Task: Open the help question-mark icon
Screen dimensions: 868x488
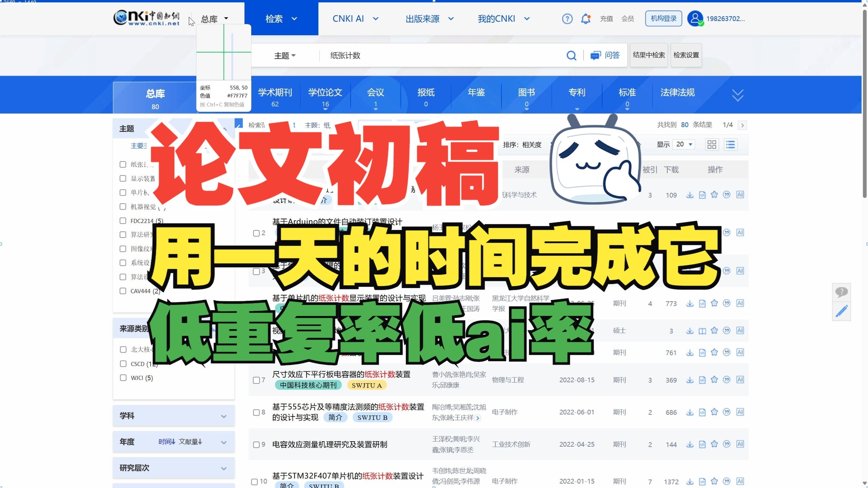Action: 567,19
